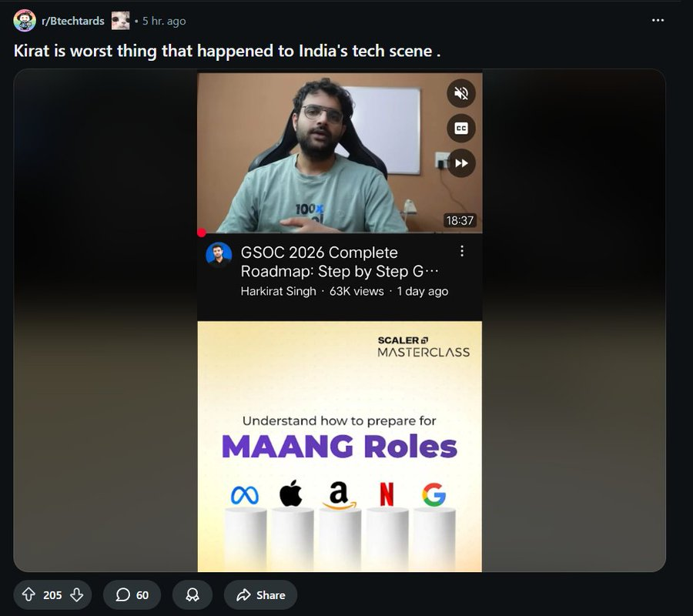
Task: Open the r/Btechtards subreddit link
Action: pyautogui.click(x=73, y=21)
